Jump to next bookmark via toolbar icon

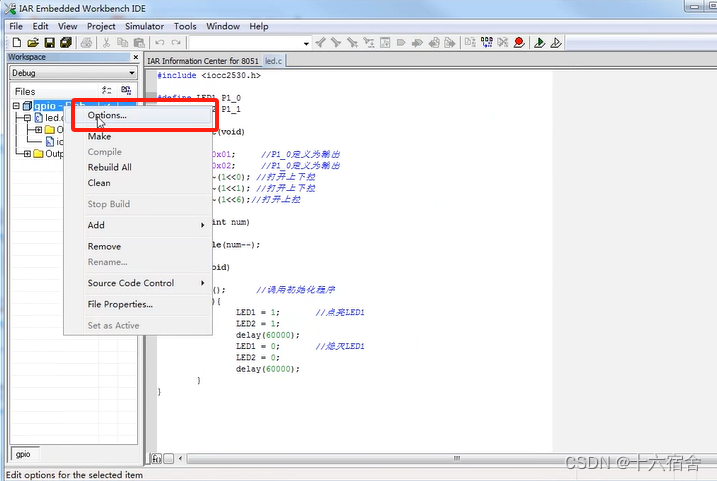tap(417, 43)
